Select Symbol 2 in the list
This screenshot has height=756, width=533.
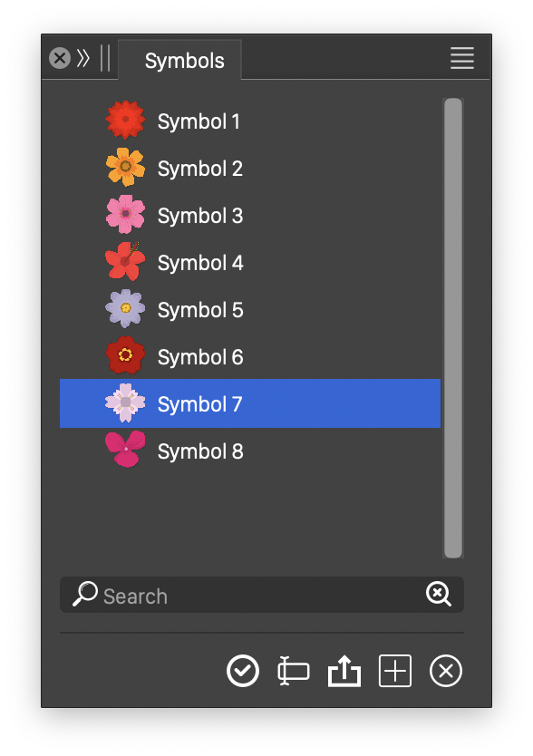pyautogui.click(x=250, y=168)
